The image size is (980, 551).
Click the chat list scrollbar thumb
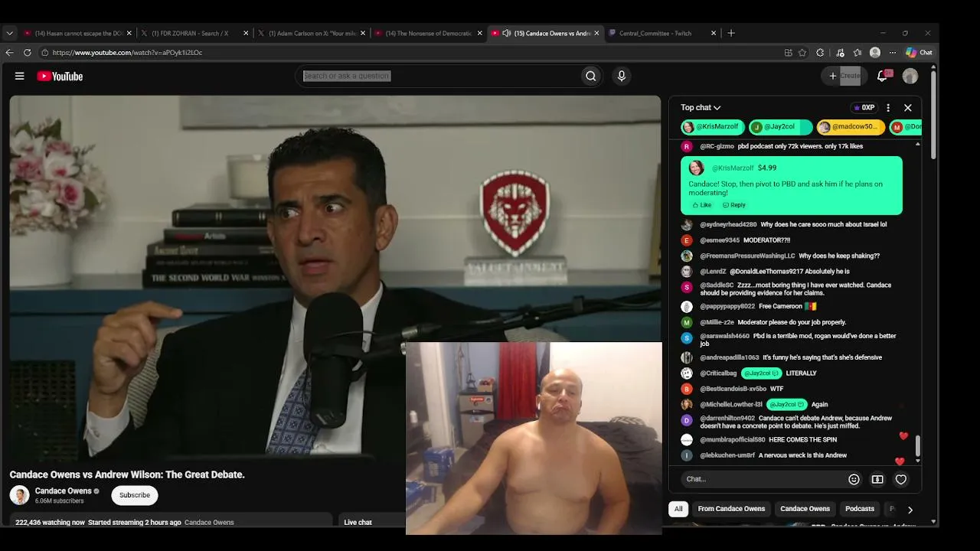click(x=917, y=445)
